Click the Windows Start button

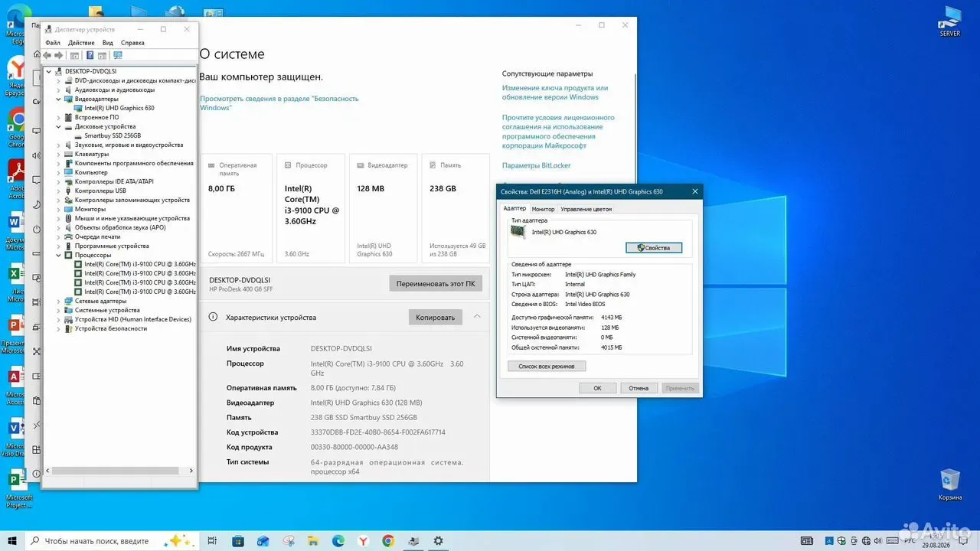[12, 540]
